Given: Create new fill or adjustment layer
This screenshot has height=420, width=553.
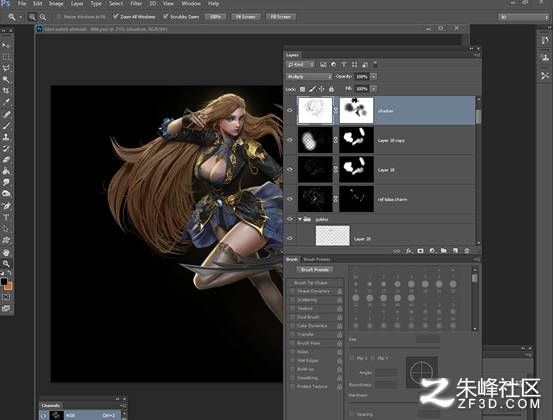Looking at the screenshot, I should click(x=432, y=251).
